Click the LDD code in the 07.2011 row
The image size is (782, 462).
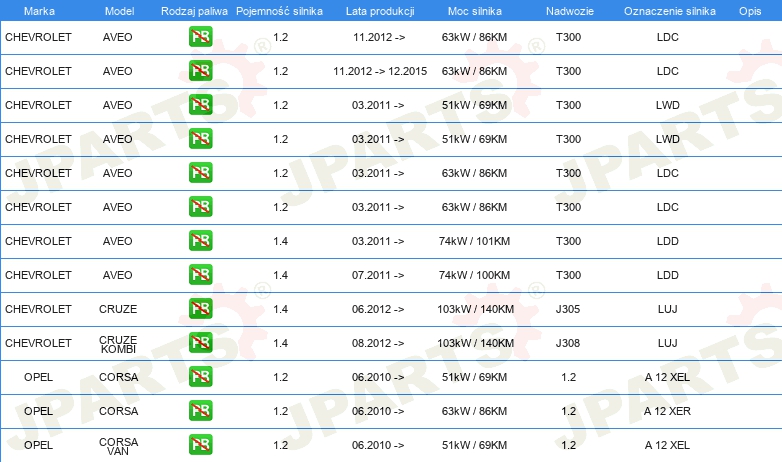coord(667,275)
